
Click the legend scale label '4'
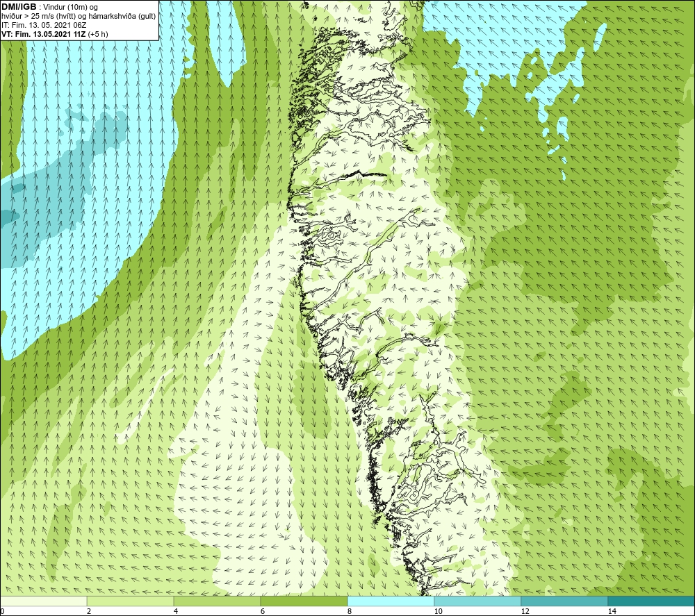(176, 612)
